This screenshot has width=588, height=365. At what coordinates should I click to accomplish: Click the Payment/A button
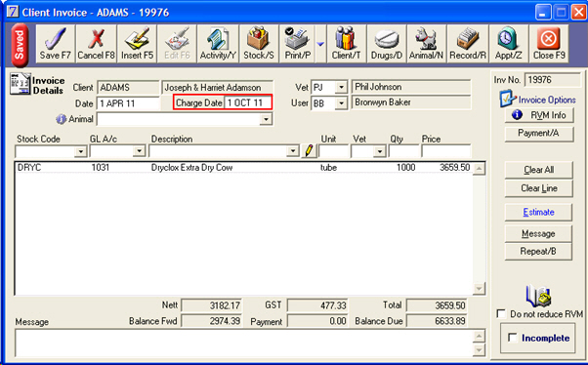point(539,134)
